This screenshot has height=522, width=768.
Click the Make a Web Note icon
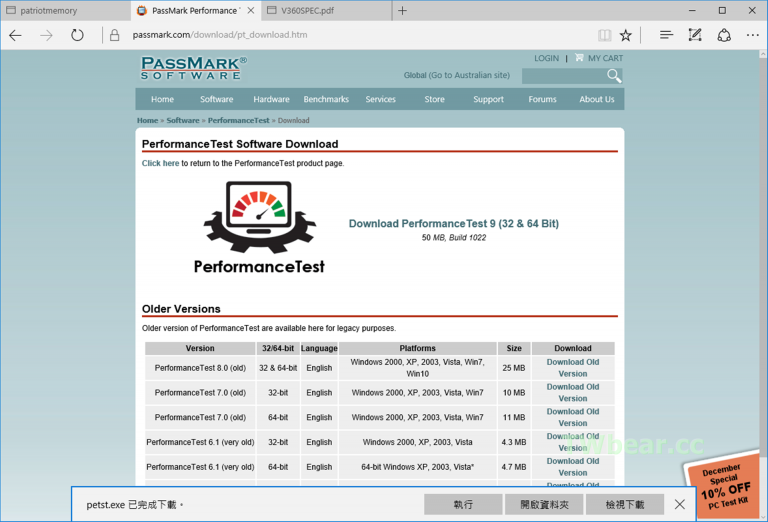pyautogui.click(x=695, y=35)
